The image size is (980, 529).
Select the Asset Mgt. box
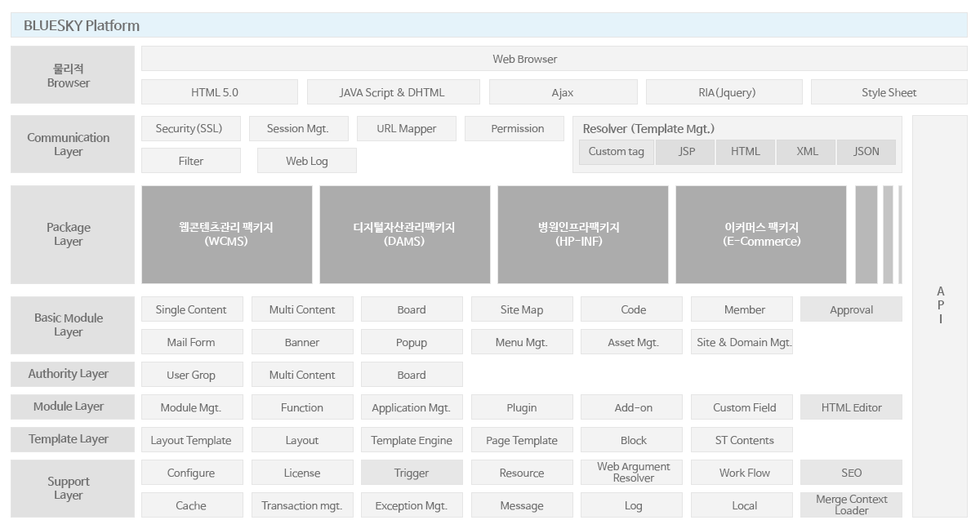pyautogui.click(x=631, y=342)
